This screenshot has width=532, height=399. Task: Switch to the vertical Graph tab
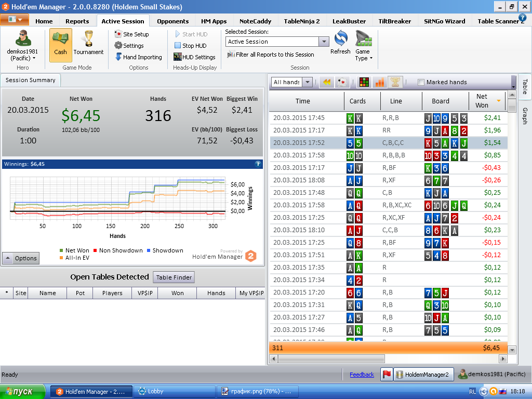(525, 116)
